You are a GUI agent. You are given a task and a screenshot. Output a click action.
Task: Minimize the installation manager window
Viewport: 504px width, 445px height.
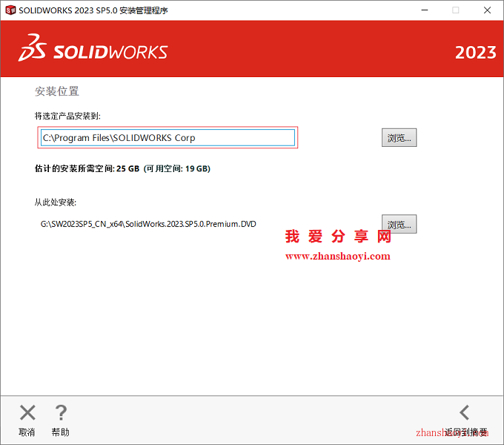tap(425, 10)
